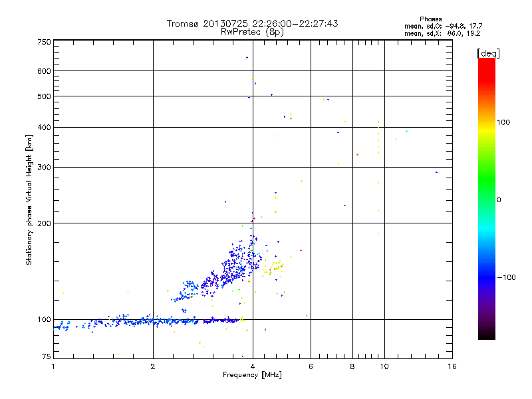The image size is (532, 399).
Task: Click the 'Frequency [MHz]' axis label
Action: tap(252, 375)
